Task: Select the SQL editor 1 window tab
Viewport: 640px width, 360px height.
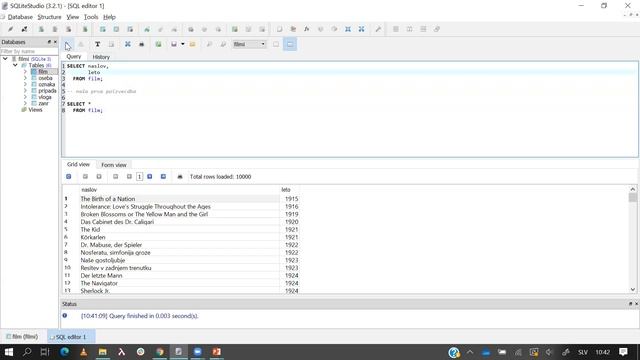Action: tap(71, 337)
